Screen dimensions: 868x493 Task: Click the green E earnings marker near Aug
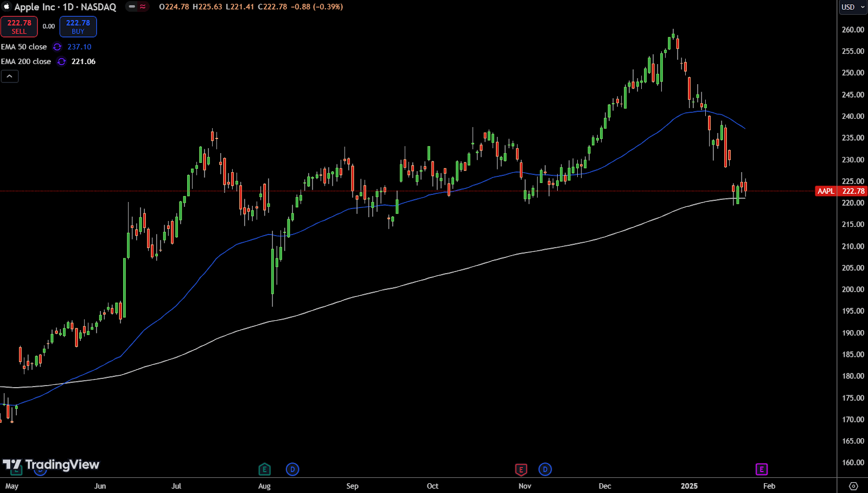(x=264, y=469)
